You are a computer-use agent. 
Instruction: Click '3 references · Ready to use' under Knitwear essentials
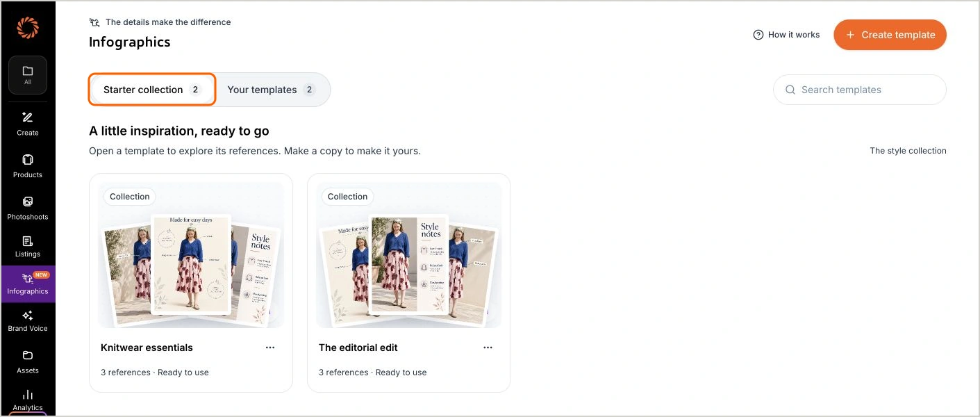(x=155, y=373)
